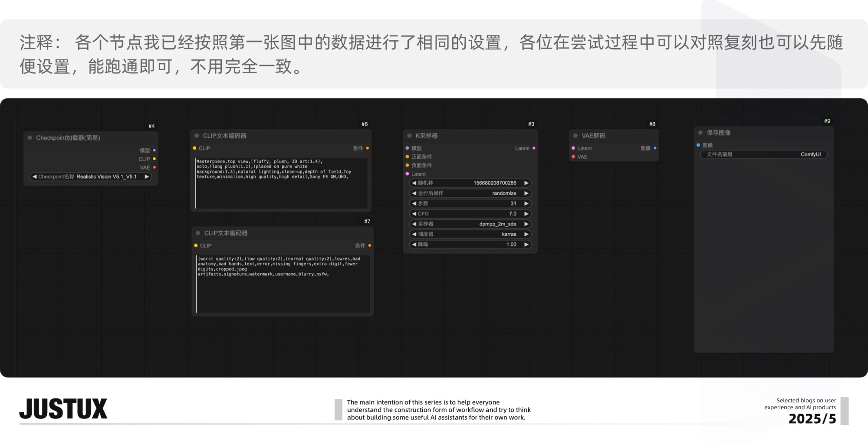Click the CLIP output dot on Checkpoint加载器

(x=155, y=159)
